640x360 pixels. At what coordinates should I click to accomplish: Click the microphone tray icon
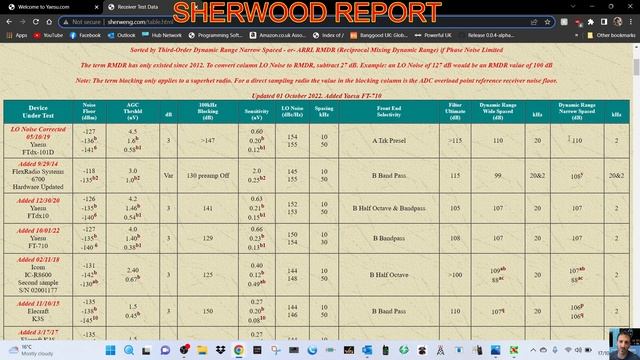pos(555,350)
